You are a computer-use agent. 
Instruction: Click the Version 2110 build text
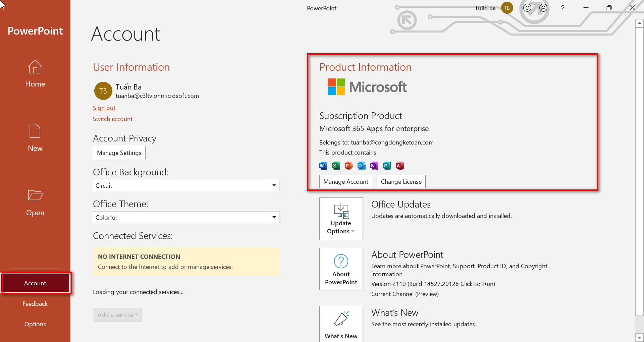[433, 284]
